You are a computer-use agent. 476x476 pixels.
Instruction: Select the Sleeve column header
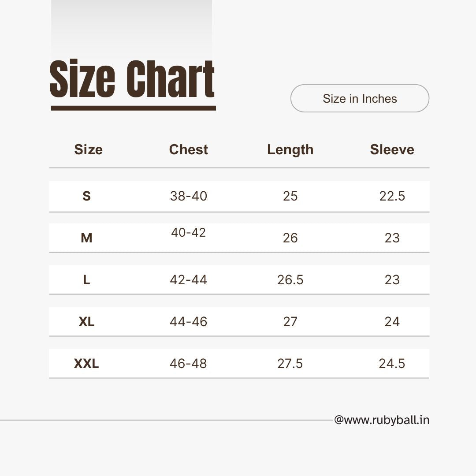coord(392,149)
